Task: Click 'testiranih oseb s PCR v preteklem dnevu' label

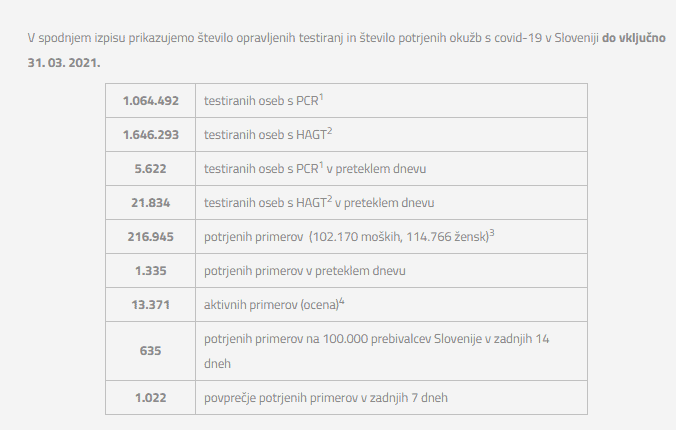Action: [x=316, y=169]
